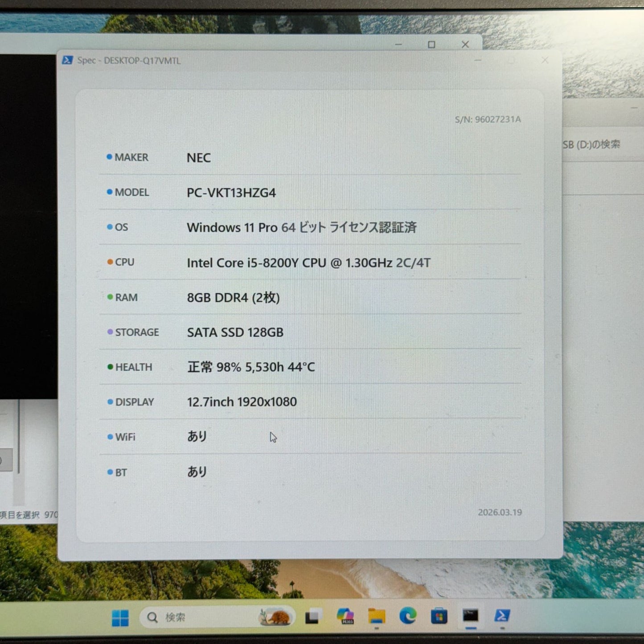The image size is (644, 644).
Task: Open Microsoft Store from the taskbar
Action: 439,616
